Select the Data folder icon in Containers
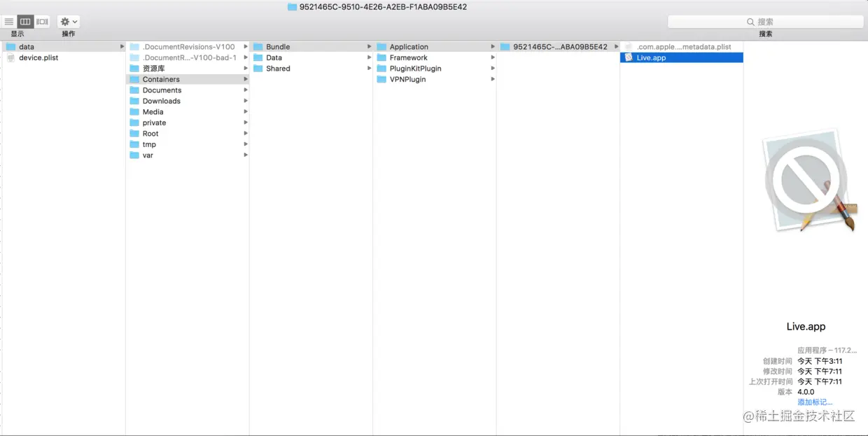Viewport: 868px width, 436px height. (x=258, y=57)
